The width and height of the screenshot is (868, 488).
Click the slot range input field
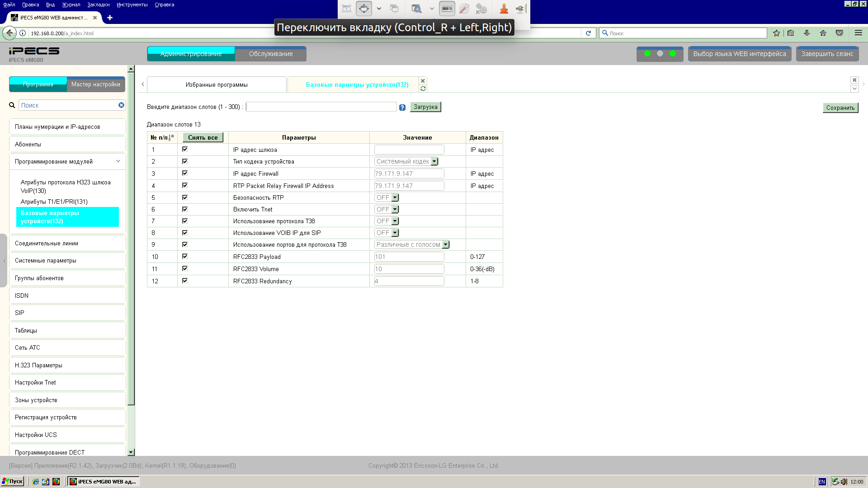(321, 107)
